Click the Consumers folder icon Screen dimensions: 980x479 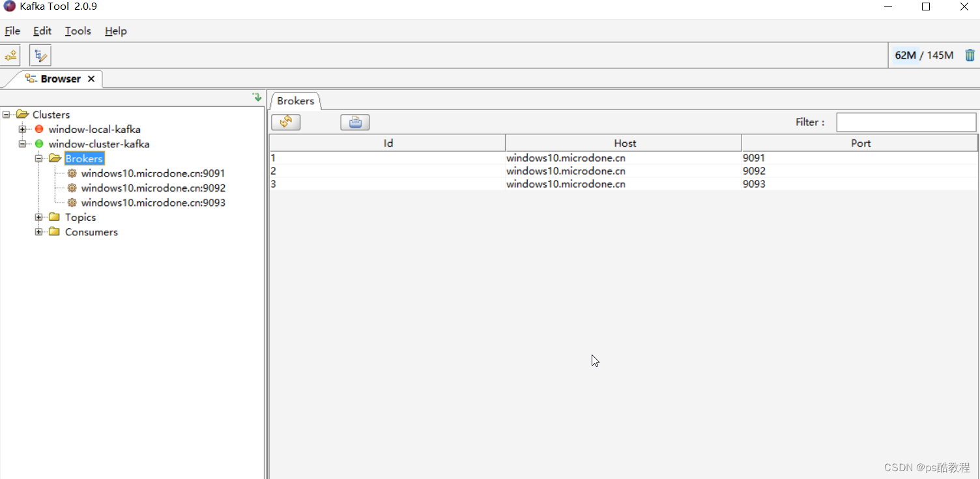click(55, 232)
